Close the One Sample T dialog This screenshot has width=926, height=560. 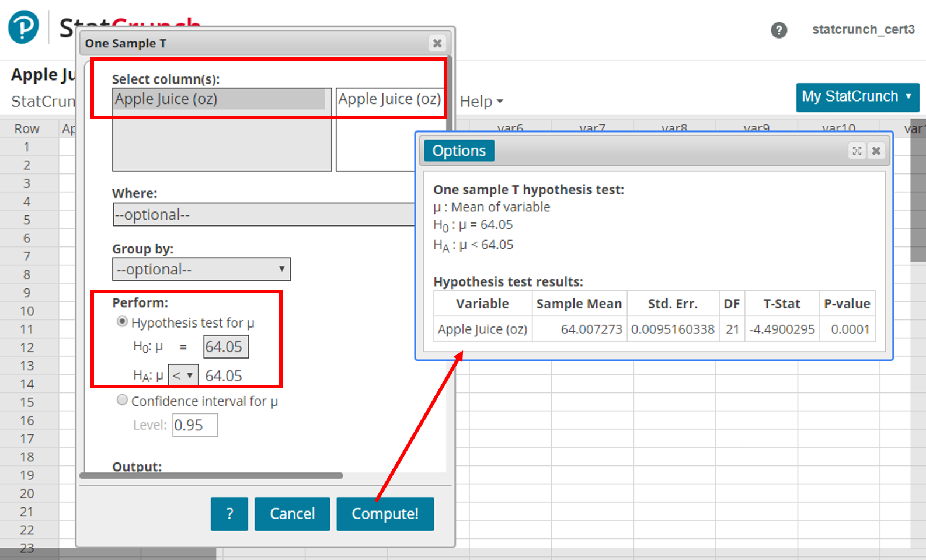[437, 43]
